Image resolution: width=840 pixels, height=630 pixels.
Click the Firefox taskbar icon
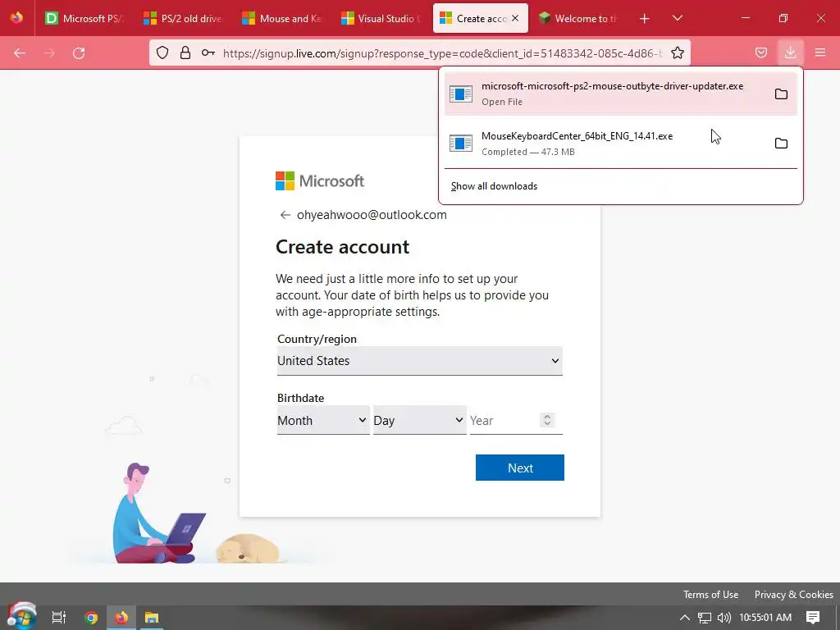point(121,617)
